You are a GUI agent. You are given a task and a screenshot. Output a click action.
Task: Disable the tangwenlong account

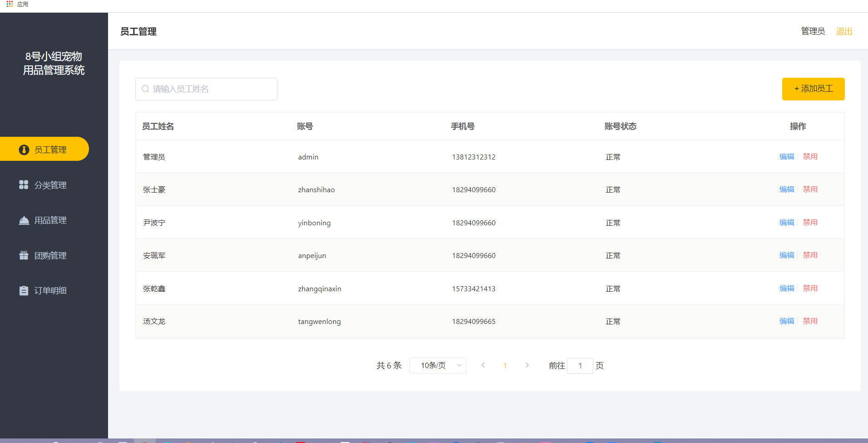(810, 321)
